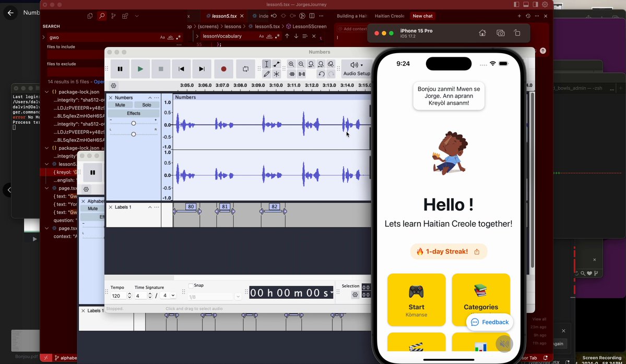Viewport: 626px width, 364px height.
Task: Click the Zoom Out magnifier
Action: (301, 64)
